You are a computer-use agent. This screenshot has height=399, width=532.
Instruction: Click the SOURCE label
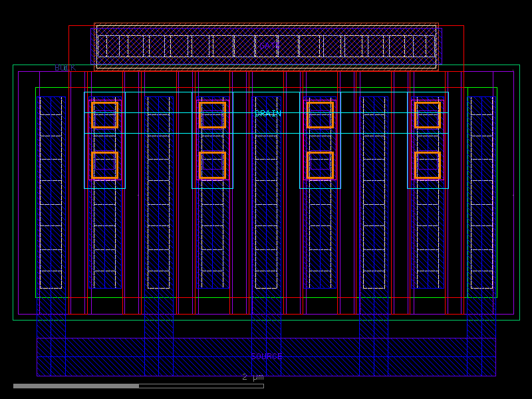click(266, 356)
